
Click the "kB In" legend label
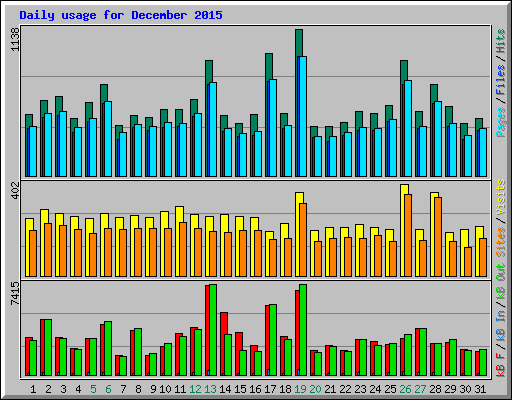click(501, 317)
